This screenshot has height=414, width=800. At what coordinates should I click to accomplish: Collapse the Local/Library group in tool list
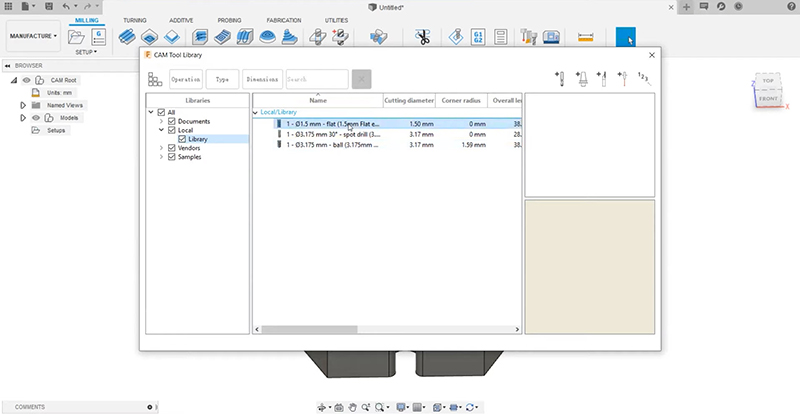(255, 112)
